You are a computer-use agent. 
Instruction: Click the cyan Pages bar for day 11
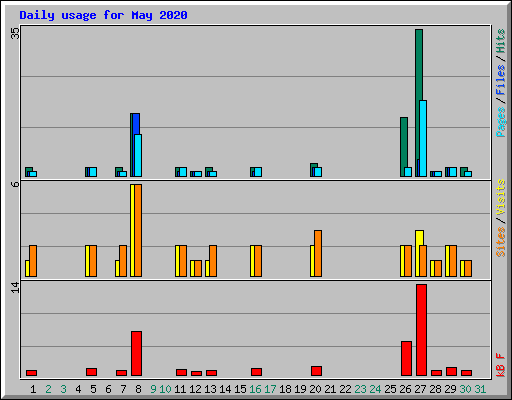(183, 172)
